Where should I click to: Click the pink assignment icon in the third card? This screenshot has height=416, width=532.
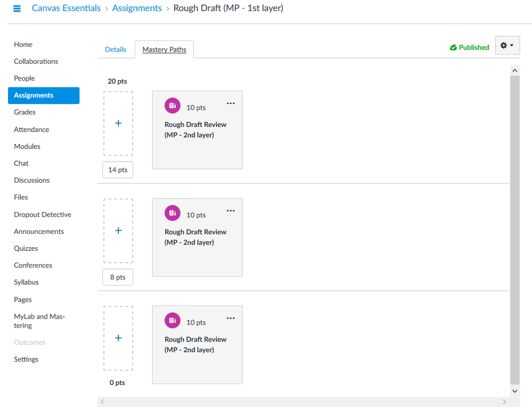click(x=173, y=321)
